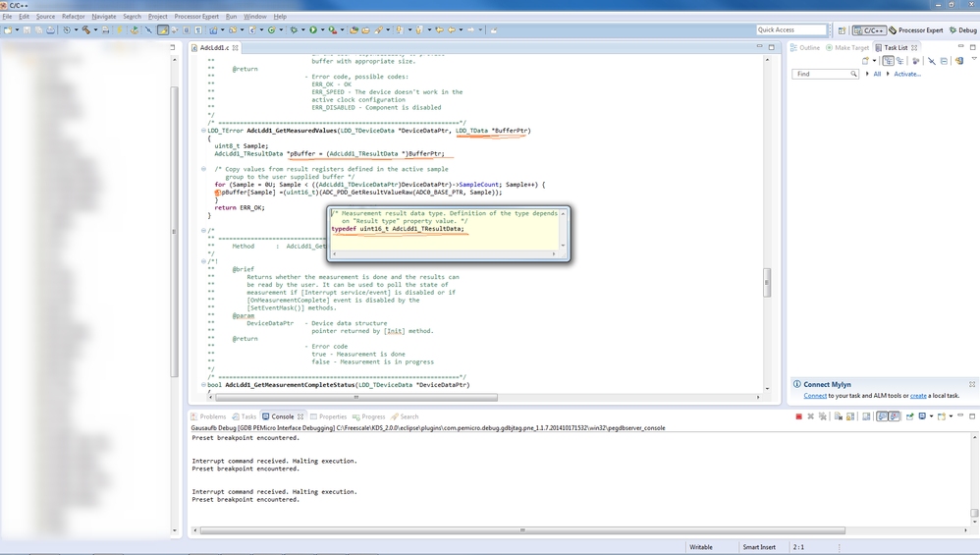Click the create local task link
The height and width of the screenshot is (555, 980).
click(918, 396)
